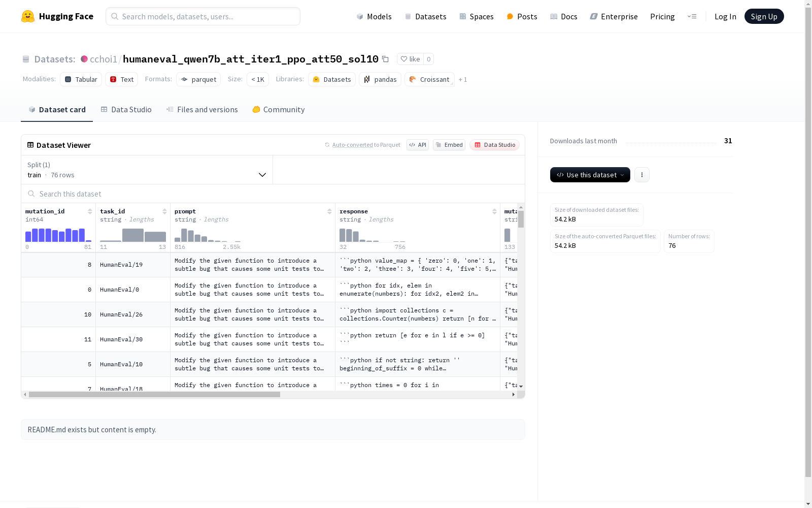This screenshot has height=508, width=812.
Task: Click the pandas library tag
Action: click(x=380, y=79)
